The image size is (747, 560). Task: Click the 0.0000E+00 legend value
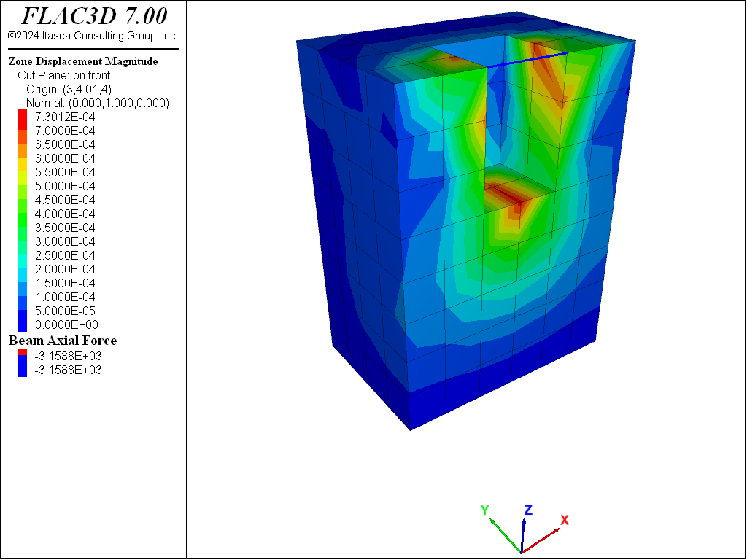pos(66,324)
